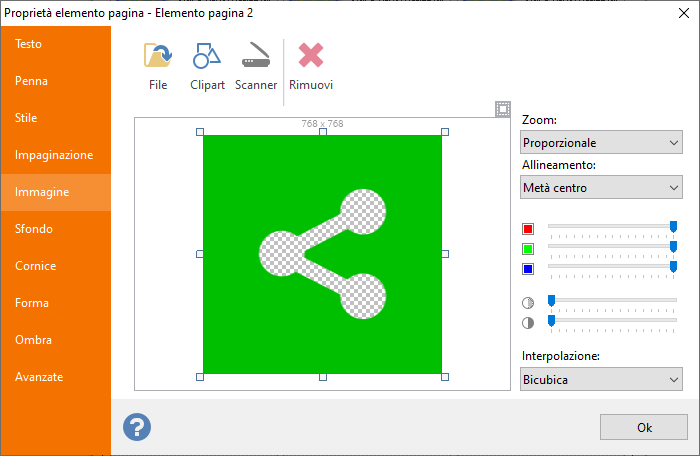Open help question mark icon
The image size is (700, 456).
tap(137, 427)
